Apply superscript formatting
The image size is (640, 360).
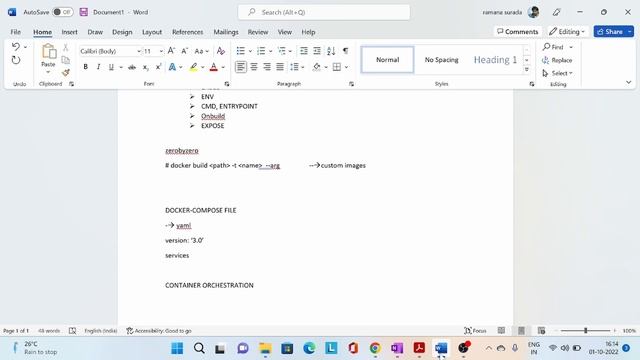tap(158, 67)
